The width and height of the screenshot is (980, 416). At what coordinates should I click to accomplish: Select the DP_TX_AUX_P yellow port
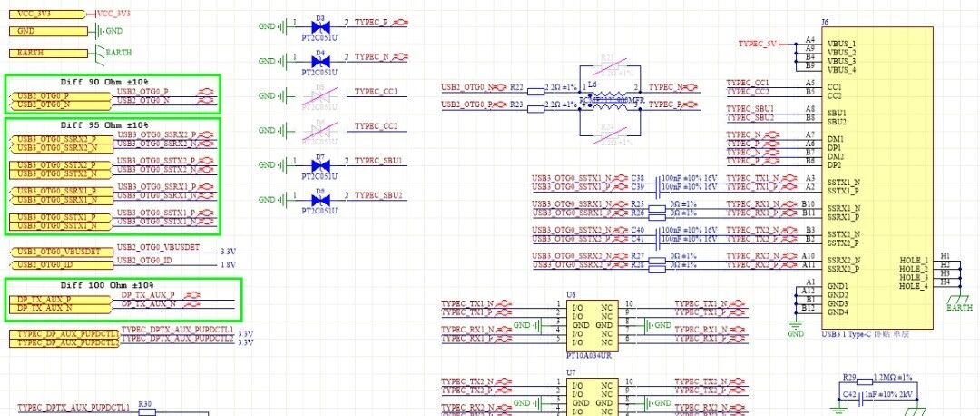pos(61,300)
